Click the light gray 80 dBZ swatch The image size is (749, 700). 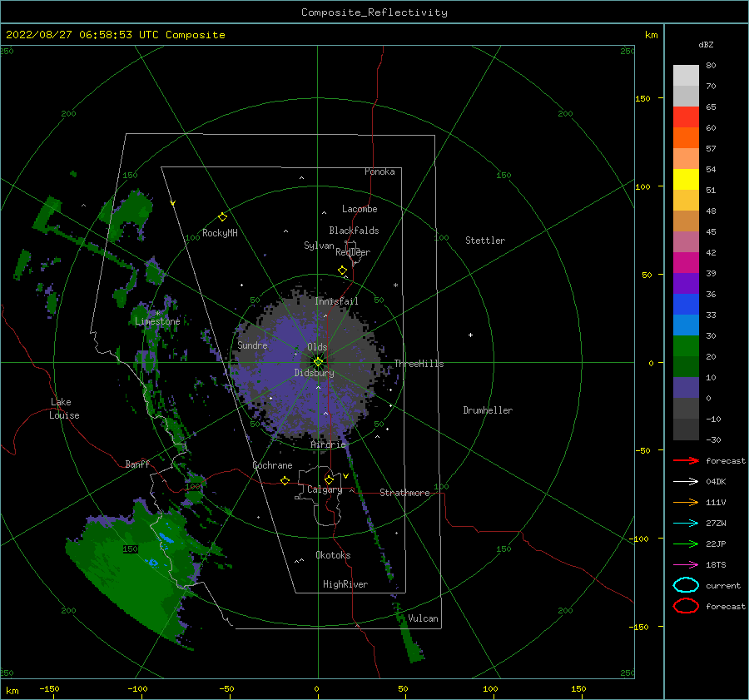coord(686,76)
